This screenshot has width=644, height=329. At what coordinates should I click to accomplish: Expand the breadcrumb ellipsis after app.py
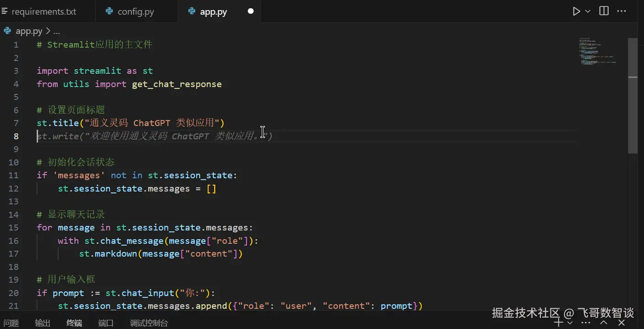pos(56,32)
